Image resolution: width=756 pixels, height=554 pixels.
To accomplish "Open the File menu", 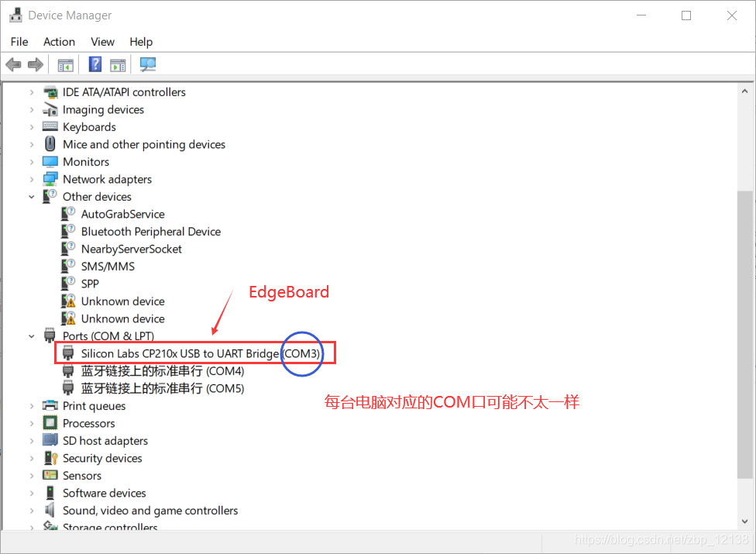I will [19, 42].
